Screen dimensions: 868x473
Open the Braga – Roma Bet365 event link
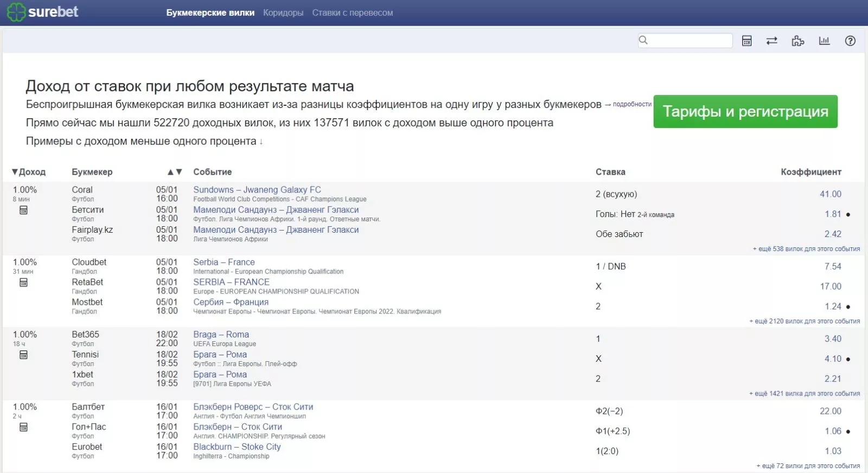[221, 335]
